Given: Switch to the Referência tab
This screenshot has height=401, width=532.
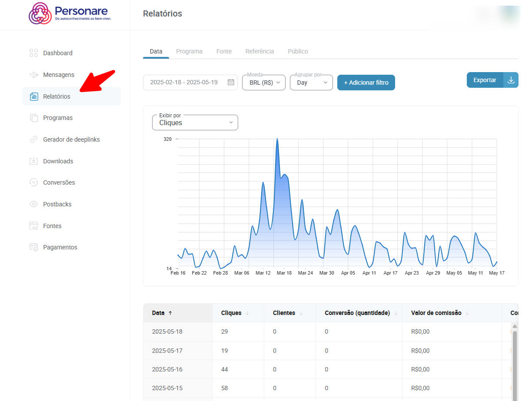Looking at the screenshot, I should tap(259, 51).
